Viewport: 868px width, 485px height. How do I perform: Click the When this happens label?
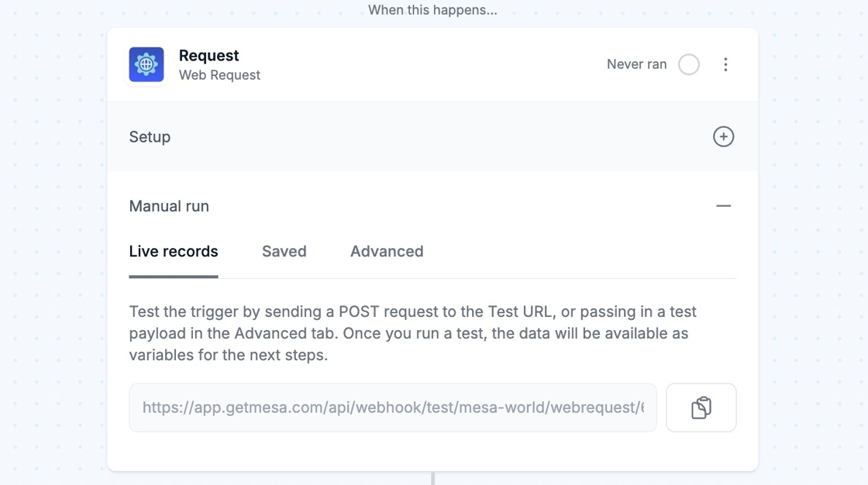(x=432, y=10)
